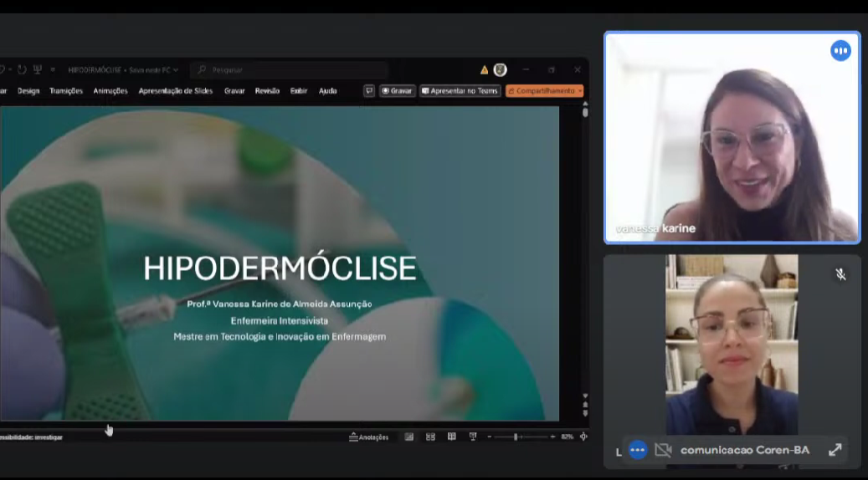Click the zoom in plus button

552,437
